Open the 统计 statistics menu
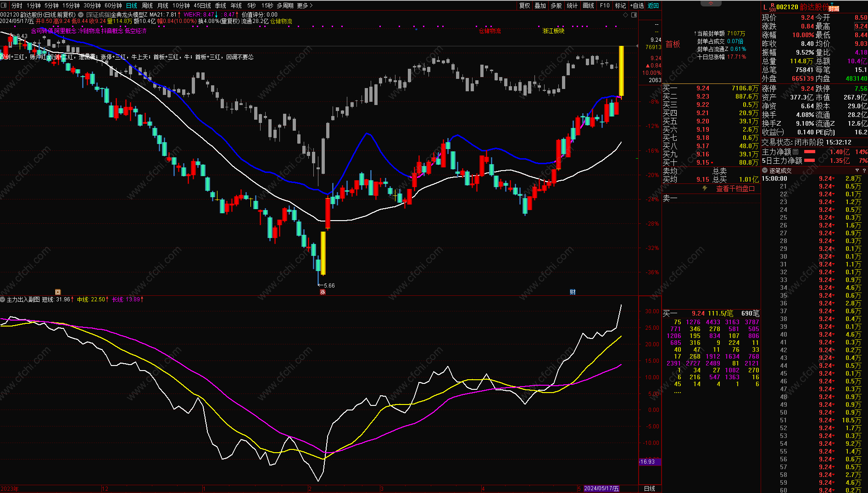 tap(572, 6)
